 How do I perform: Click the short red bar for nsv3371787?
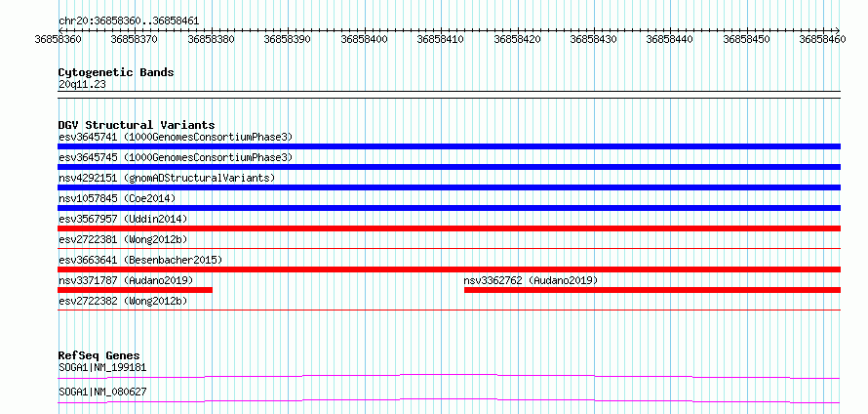coord(135,290)
